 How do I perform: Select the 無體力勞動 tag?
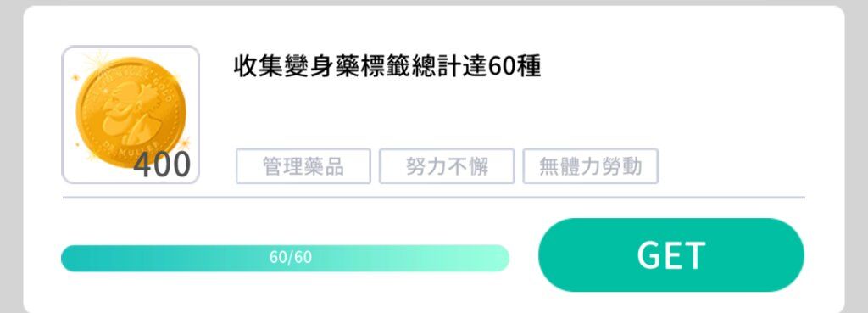pyautogui.click(x=591, y=166)
